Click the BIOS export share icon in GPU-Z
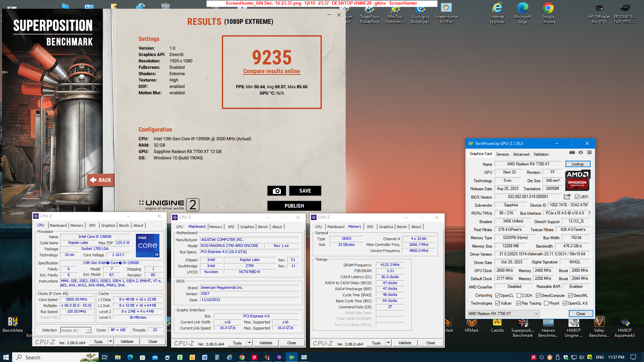644x362 pixels. pyautogui.click(x=567, y=197)
